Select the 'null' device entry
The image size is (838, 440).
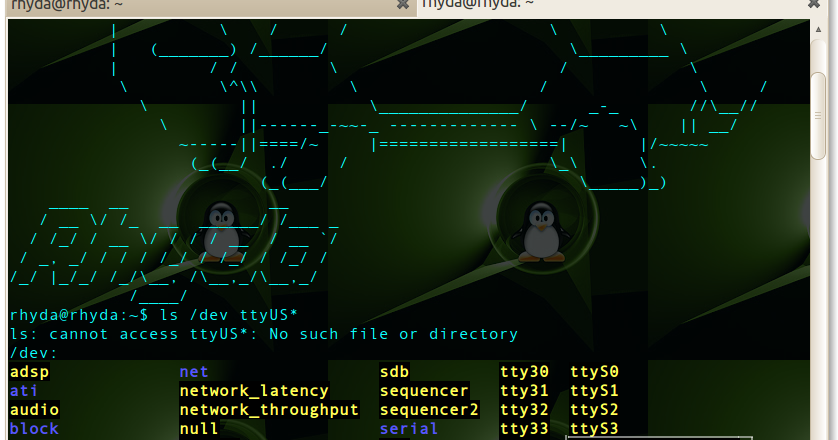[199, 429]
